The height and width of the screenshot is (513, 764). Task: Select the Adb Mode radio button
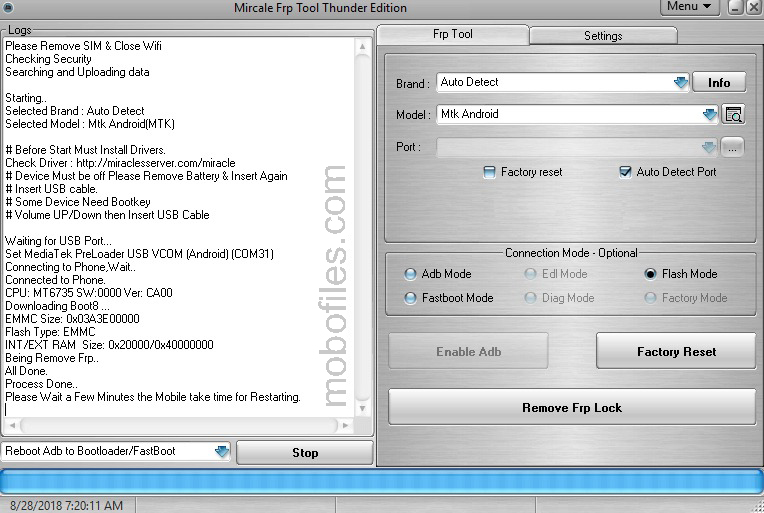click(x=410, y=274)
